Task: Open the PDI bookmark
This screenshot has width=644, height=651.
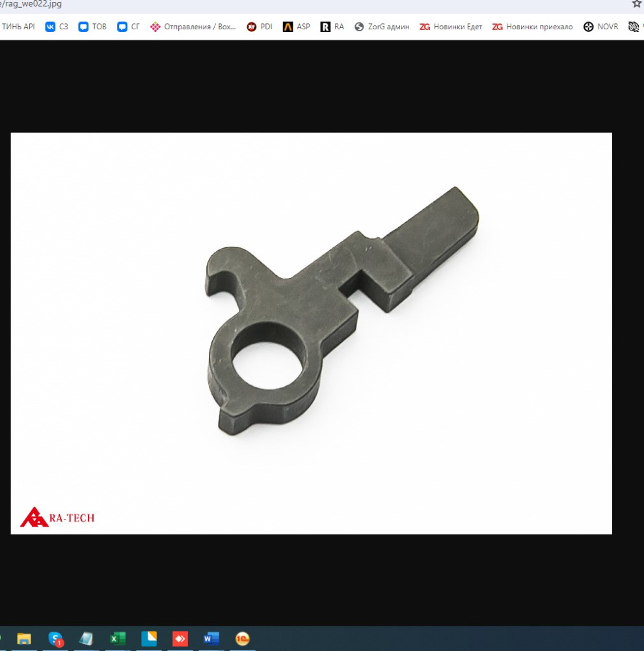Action: pyautogui.click(x=260, y=27)
